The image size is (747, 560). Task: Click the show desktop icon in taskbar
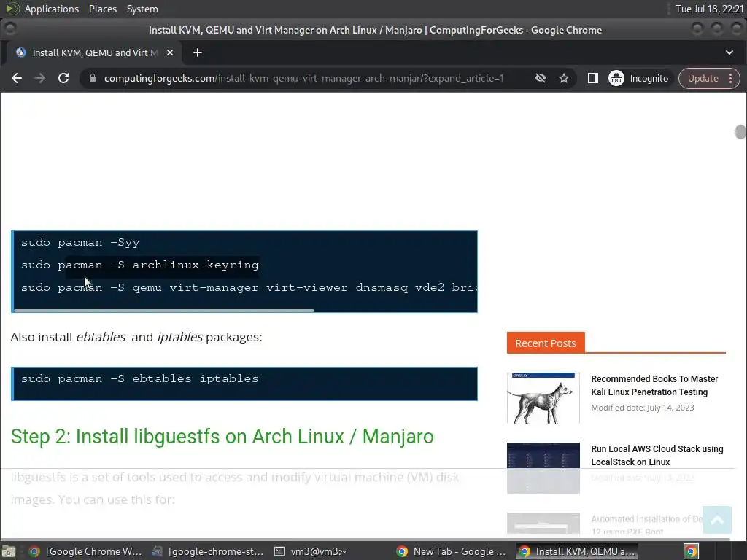coord(9,551)
